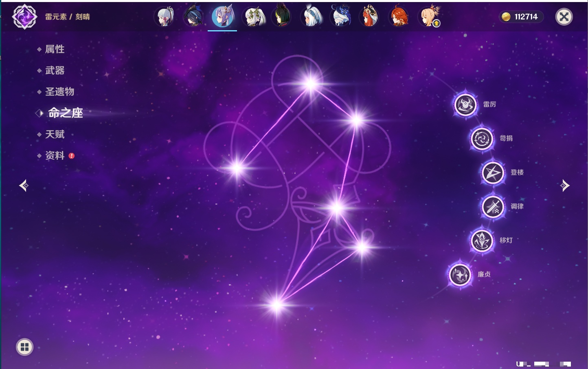Open 资料 profile with red alert

pos(55,156)
